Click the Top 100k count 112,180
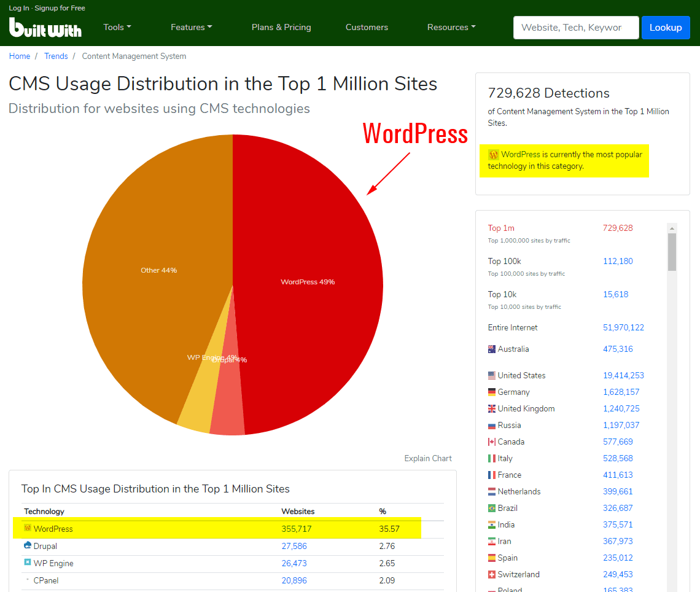Screen dimensions: 700x592 (x=618, y=261)
